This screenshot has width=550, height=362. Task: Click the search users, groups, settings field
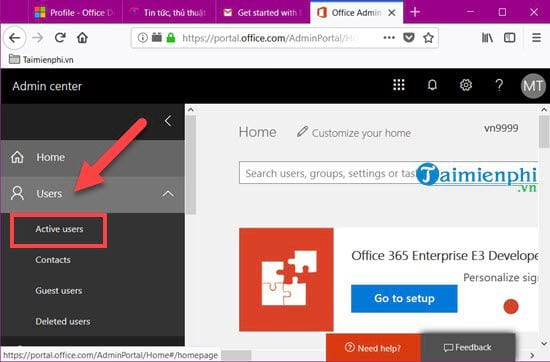(x=388, y=173)
